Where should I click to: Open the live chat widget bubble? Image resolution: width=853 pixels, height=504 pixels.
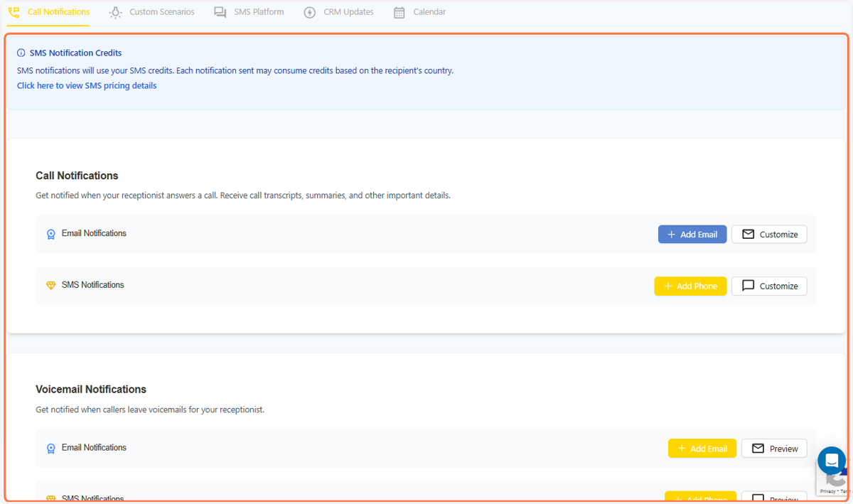[x=831, y=461]
